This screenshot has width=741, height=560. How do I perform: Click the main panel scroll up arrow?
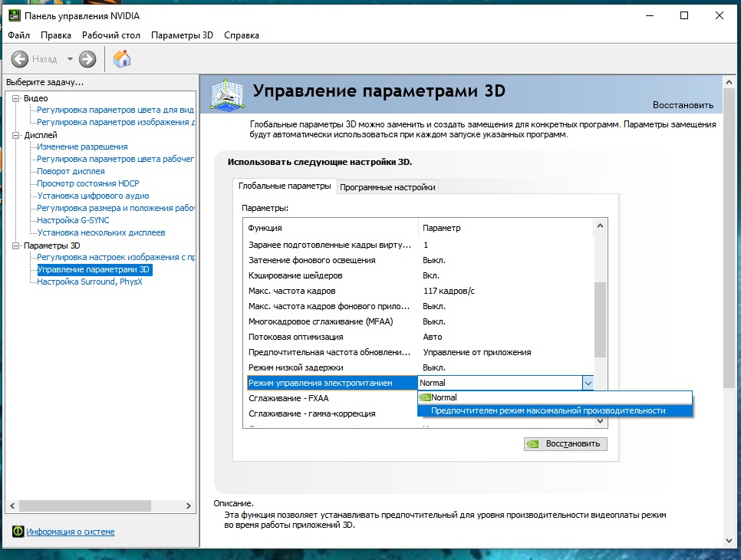pos(729,82)
